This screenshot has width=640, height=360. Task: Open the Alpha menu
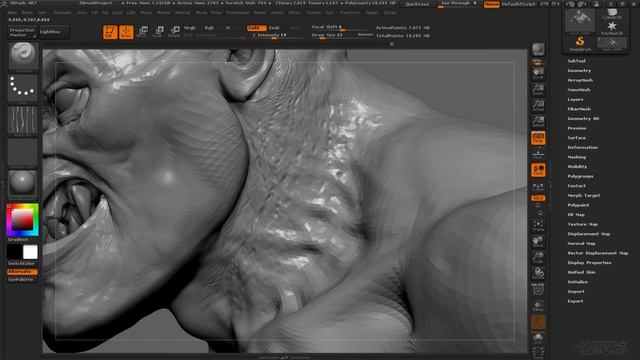[12, 13]
